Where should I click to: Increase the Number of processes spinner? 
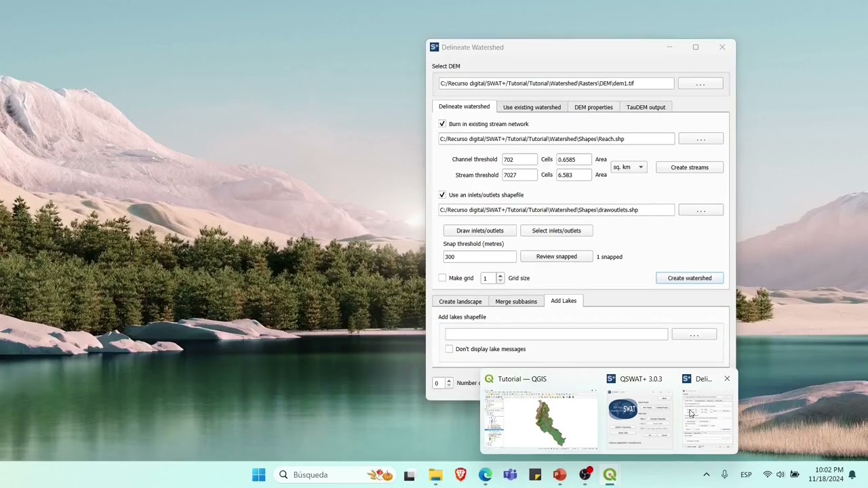[449, 380]
